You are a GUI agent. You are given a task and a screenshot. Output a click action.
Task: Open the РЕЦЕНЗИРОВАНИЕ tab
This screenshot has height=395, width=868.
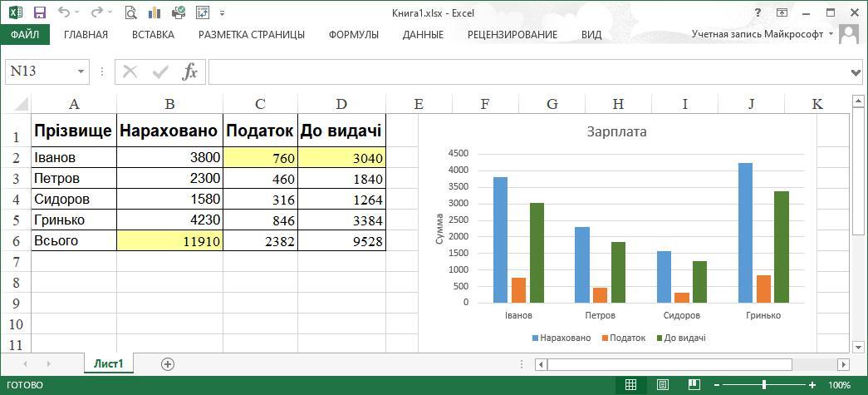click(512, 34)
